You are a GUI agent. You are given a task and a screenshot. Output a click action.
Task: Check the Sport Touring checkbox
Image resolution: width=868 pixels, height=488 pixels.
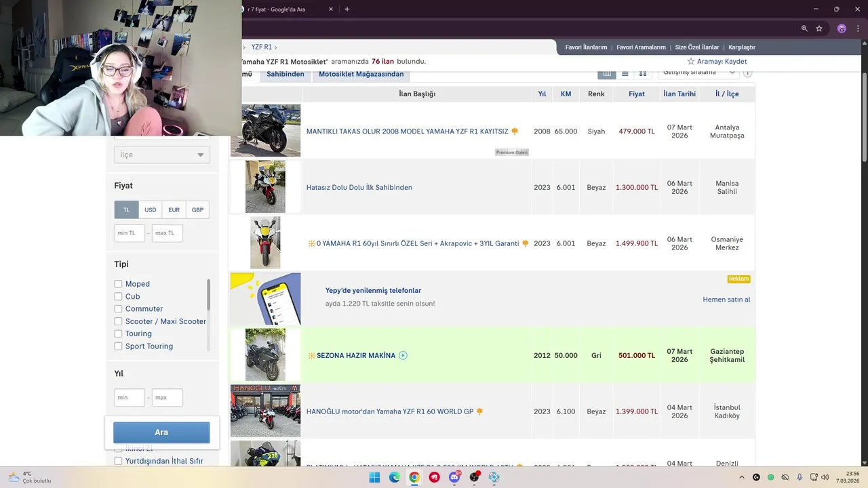click(118, 346)
